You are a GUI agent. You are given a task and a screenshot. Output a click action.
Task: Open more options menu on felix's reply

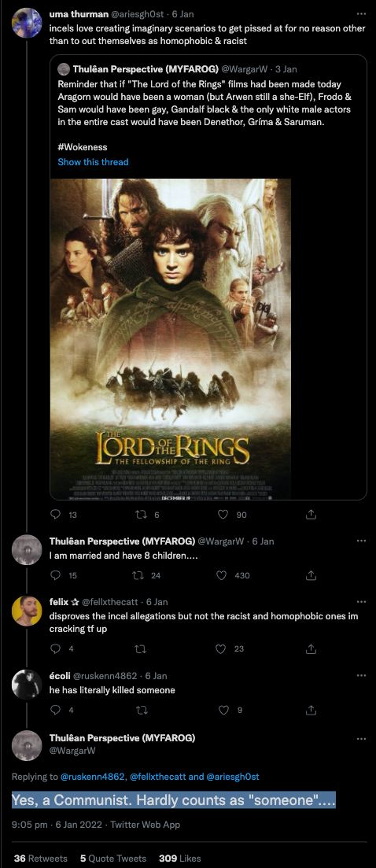click(x=361, y=602)
